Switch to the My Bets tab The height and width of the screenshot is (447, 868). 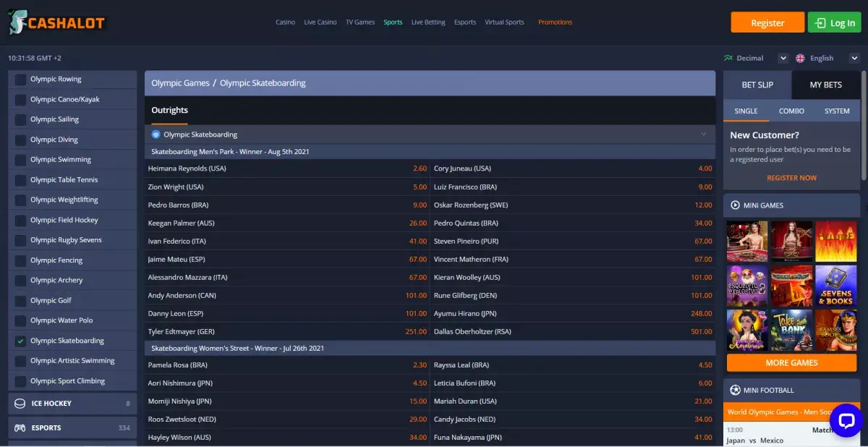pyautogui.click(x=826, y=85)
